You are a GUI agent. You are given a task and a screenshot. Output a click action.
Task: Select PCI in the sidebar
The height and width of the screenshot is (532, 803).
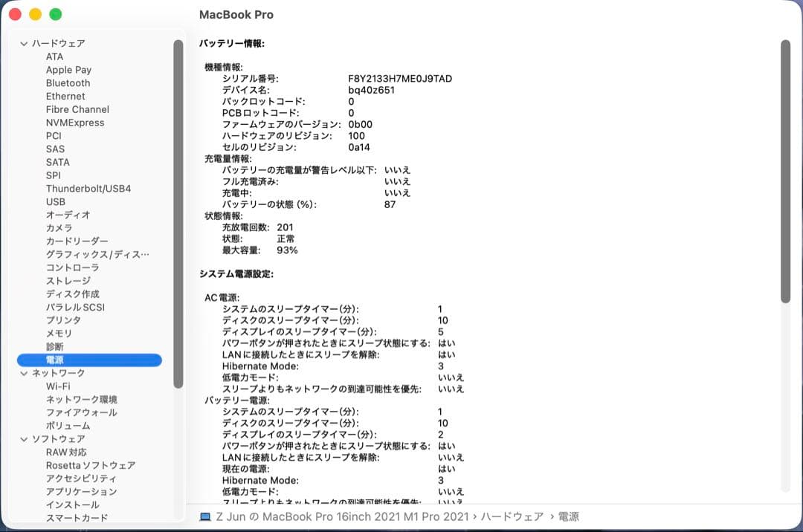54,136
